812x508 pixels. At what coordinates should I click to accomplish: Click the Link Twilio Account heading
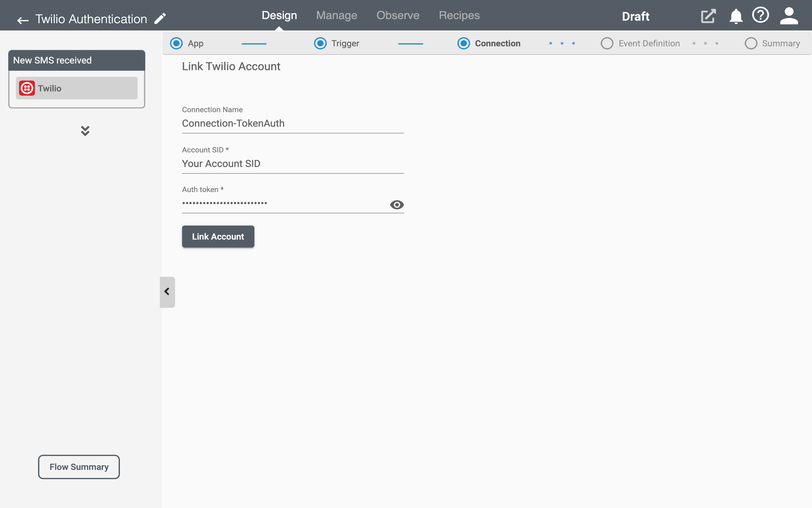[x=231, y=67]
